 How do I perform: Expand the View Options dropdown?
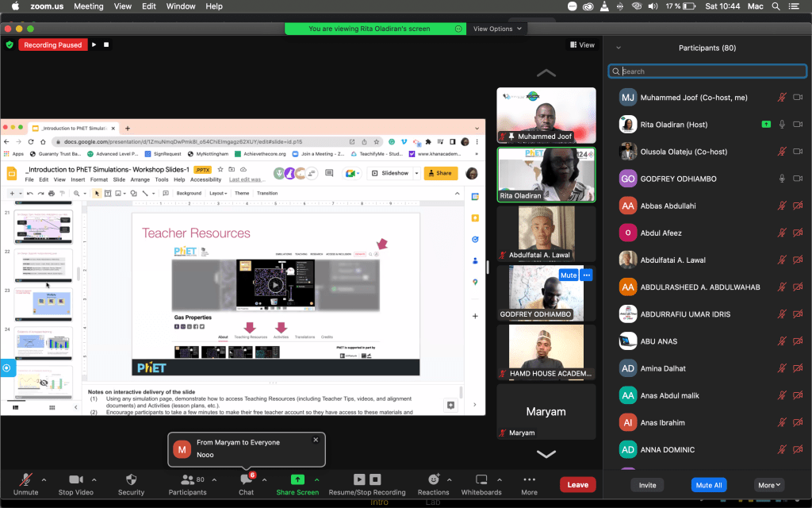click(498, 29)
